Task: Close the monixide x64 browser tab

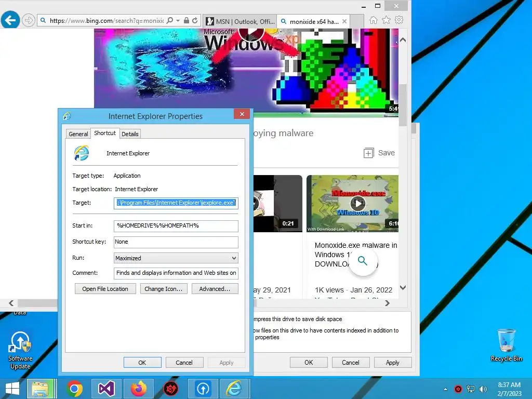Action: coord(344,21)
